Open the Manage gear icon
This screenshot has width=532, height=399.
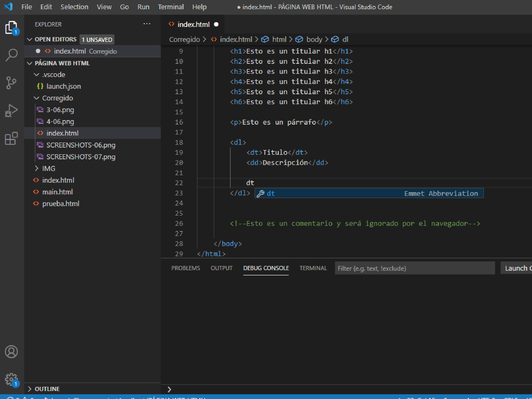coord(11,380)
